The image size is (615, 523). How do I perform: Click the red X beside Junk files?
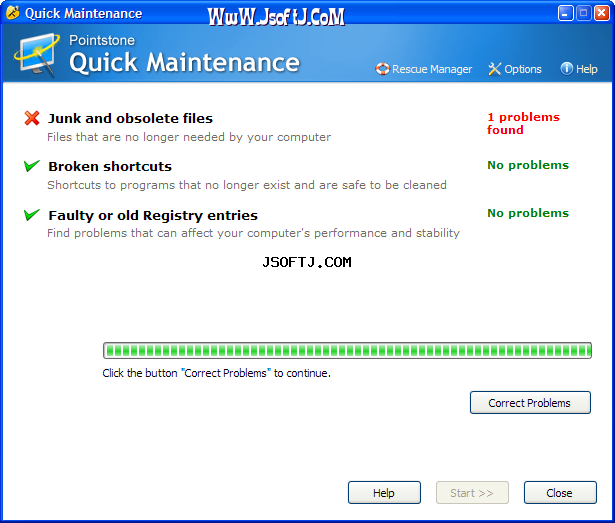pos(32,118)
